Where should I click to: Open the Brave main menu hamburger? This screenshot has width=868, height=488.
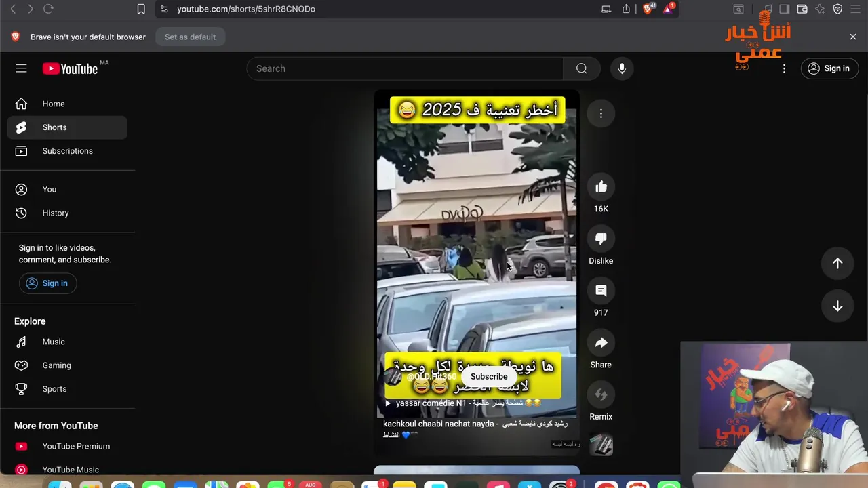pyautogui.click(x=855, y=9)
